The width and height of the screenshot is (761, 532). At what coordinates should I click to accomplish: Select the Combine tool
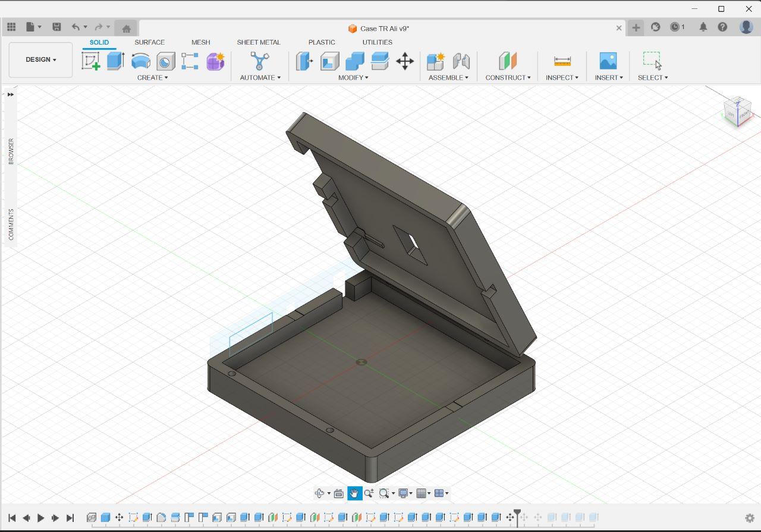click(354, 61)
